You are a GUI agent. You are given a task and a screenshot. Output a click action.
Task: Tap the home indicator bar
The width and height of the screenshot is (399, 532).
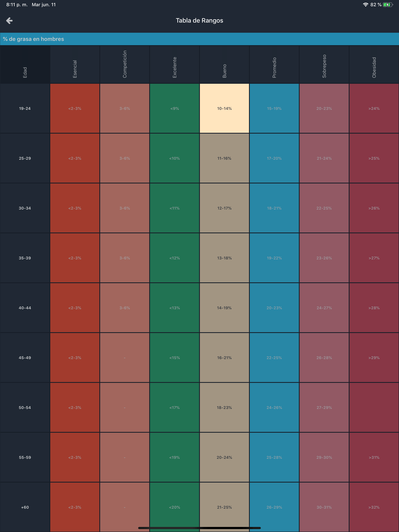point(199,528)
